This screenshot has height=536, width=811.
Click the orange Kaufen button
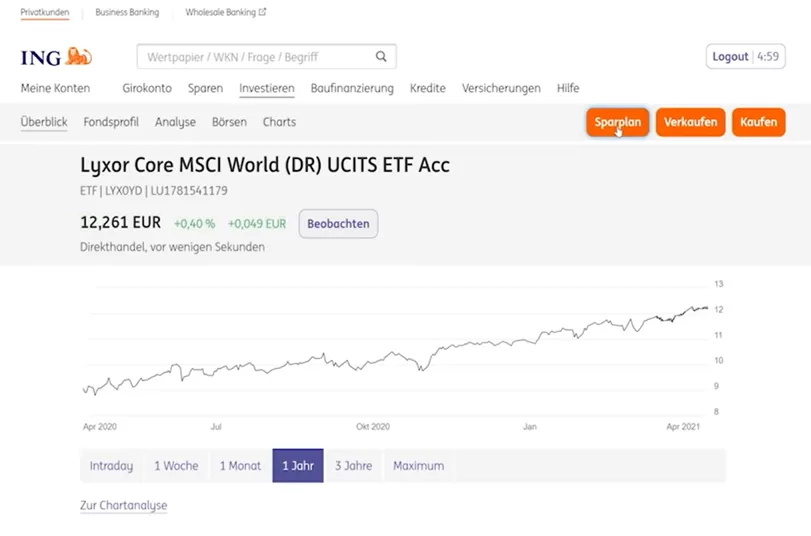coord(759,122)
